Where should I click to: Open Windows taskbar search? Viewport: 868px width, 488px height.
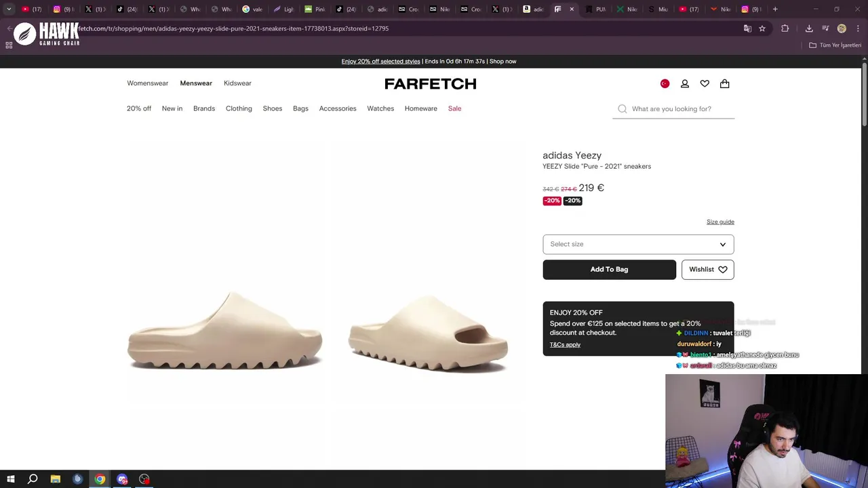tap(33, 479)
